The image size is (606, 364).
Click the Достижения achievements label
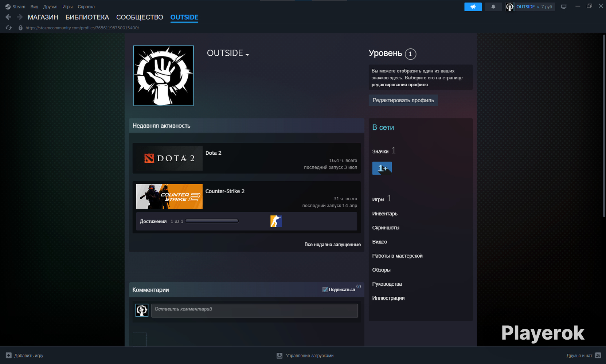[153, 221]
